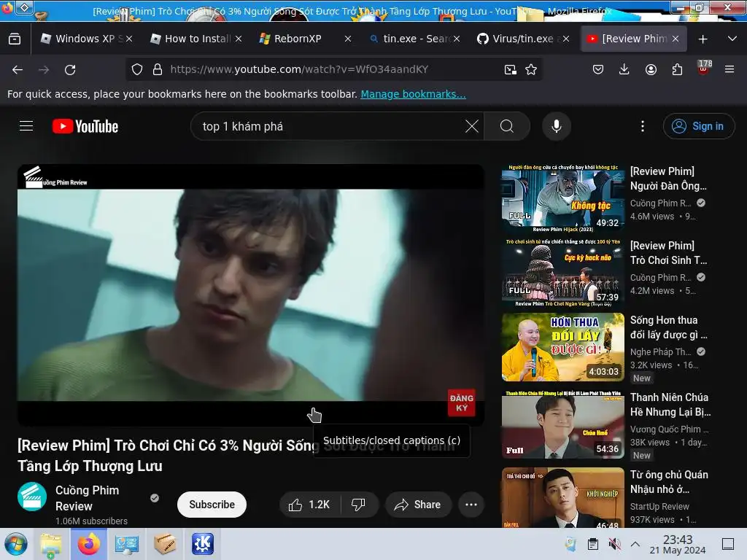Open the Windows Start orb
The image size is (747, 560).
16,544
